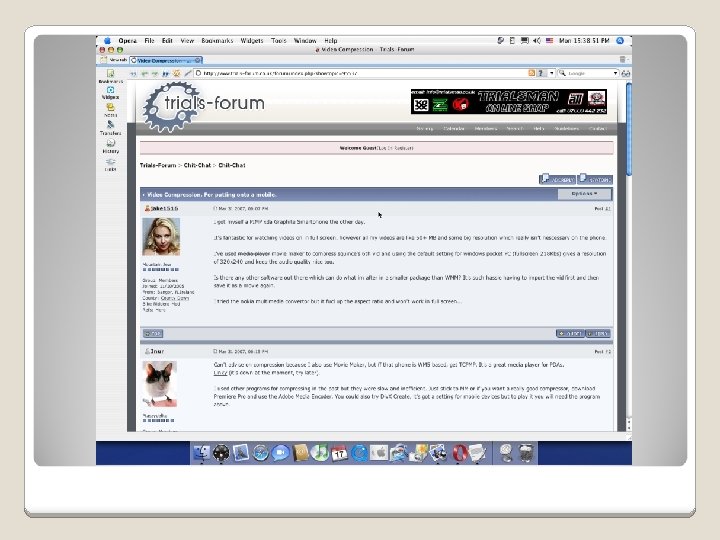Screen dimensions: 720x540
Task: Open the Widgets menu in the menu bar
Action: (252, 40)
